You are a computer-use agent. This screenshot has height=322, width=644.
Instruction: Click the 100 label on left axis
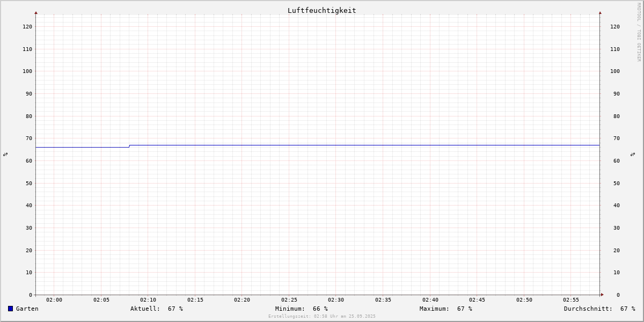pyautogui.click(x=27, y=71)
